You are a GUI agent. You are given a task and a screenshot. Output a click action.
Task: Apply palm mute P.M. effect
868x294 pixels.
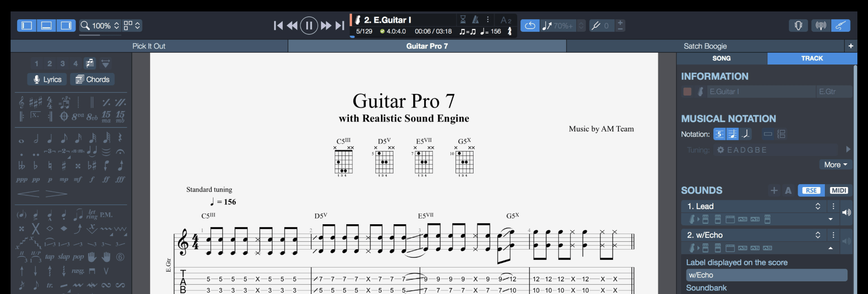click(x=106, y=215)
